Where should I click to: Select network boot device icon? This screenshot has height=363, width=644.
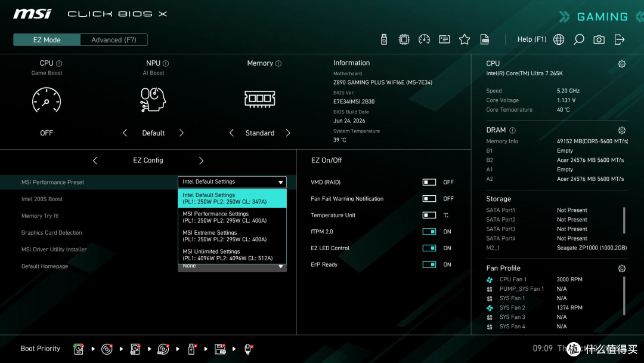tap(248, 349)
